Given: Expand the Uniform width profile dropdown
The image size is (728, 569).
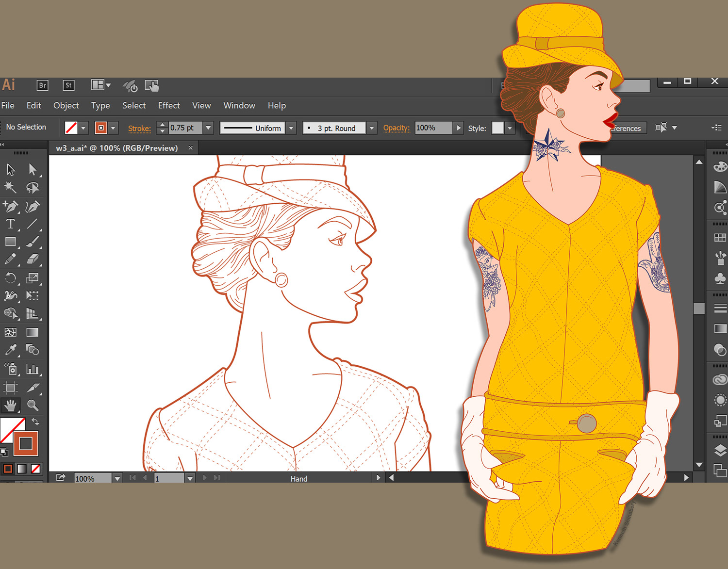Looking at the screenshot, I should [x=291, y=128].
